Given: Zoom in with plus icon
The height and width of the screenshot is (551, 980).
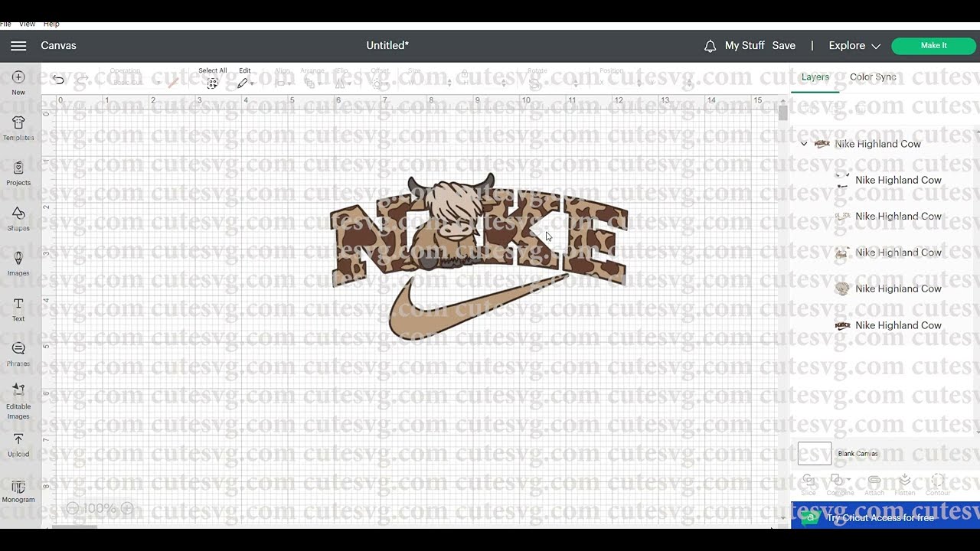Looking at the screenshot, I should 127,508.
